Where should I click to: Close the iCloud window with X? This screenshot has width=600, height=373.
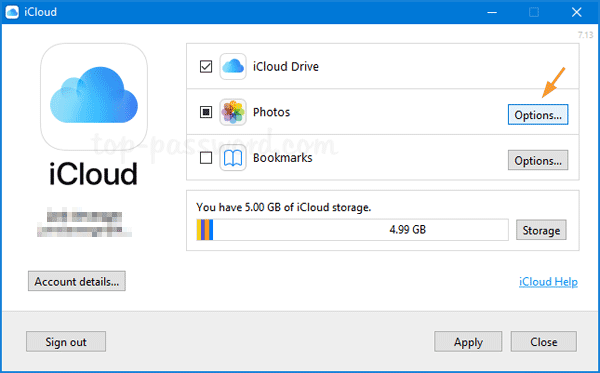click(577, 12)
